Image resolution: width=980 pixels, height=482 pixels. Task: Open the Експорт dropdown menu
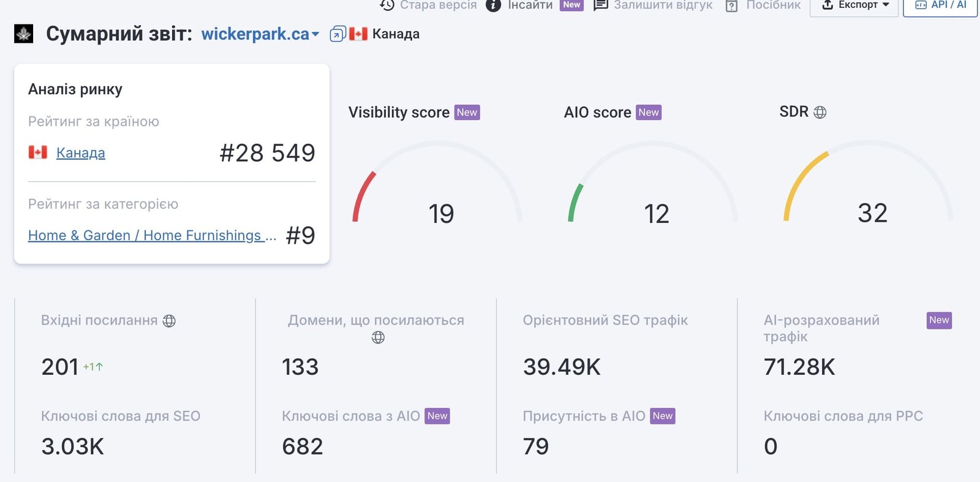[x=854, y=6]
